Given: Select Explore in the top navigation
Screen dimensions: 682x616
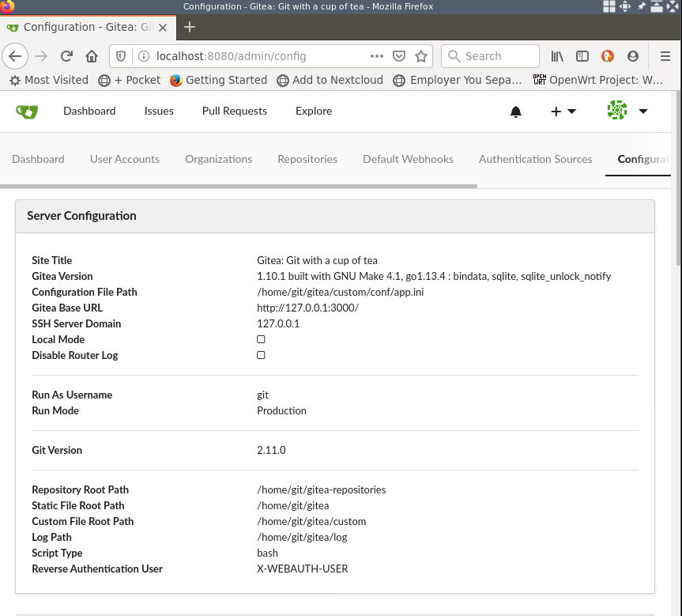Looking at the screenshot, I should pos(313,111).
